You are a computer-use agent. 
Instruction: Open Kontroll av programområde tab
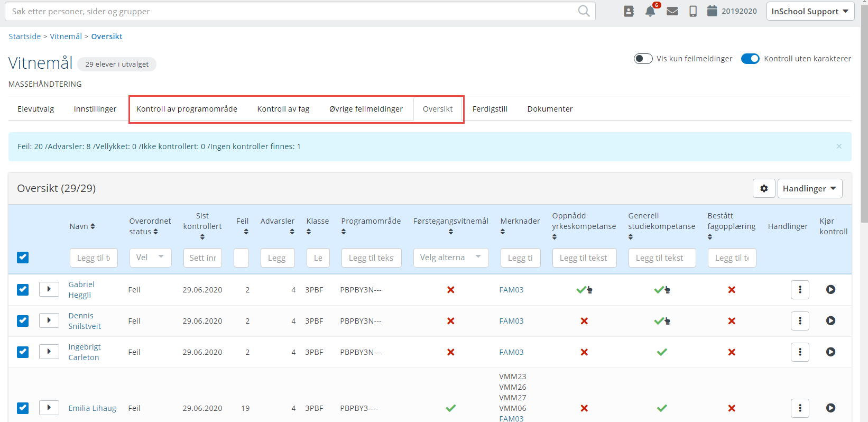click(187, 109)
